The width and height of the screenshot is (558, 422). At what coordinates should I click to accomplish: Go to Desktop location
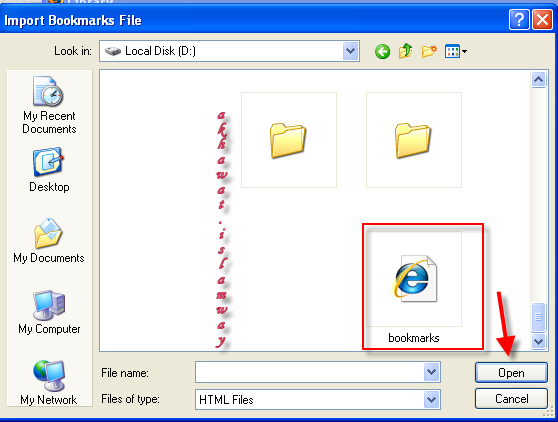[x=49, y=170]
